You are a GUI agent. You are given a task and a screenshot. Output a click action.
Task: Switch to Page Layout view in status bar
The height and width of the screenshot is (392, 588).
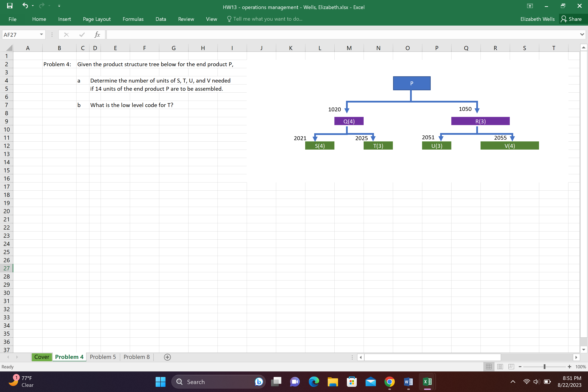tap(500, 366)
